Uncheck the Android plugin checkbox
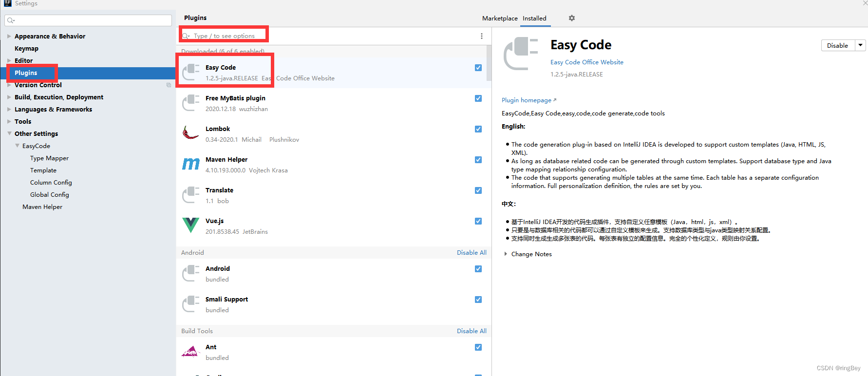Image resolution: width=868 pixels, height=376 pixels. click(x=478, y=269)
